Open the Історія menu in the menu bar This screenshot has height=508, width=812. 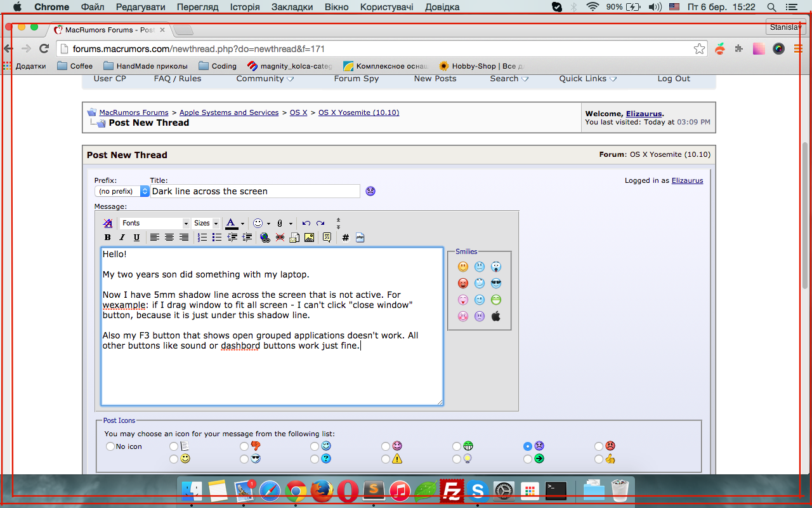(x=245, y=7)
